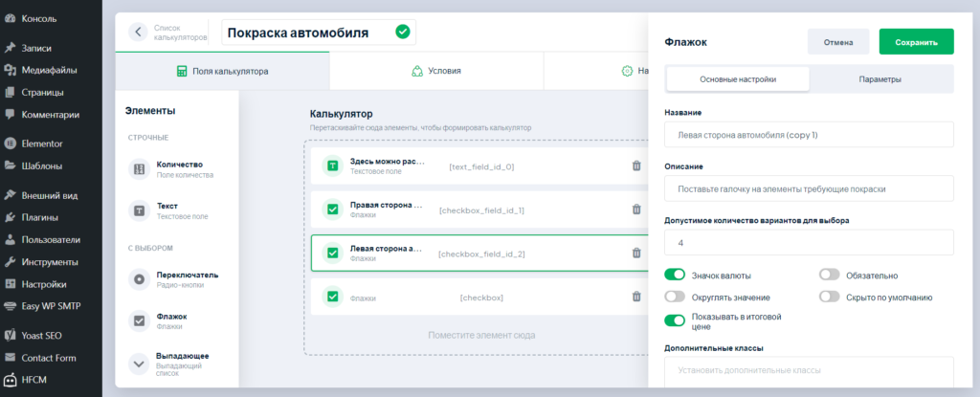Viewport: 980px width, 397px height.
Task: Click Пользователи user icon
Action: [x=10, y=239]
